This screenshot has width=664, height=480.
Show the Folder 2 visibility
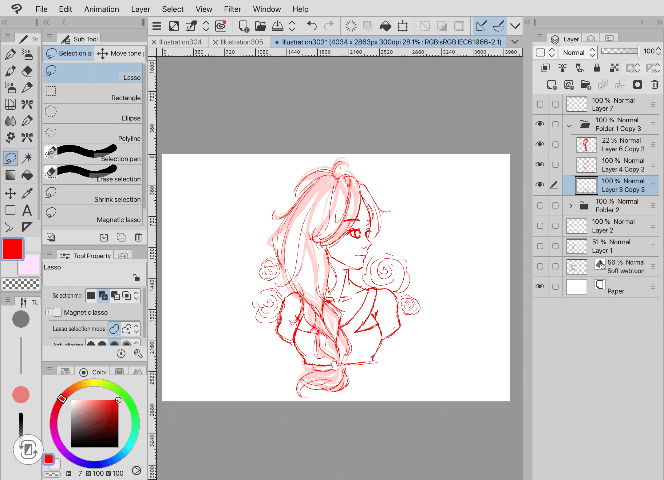540,205
